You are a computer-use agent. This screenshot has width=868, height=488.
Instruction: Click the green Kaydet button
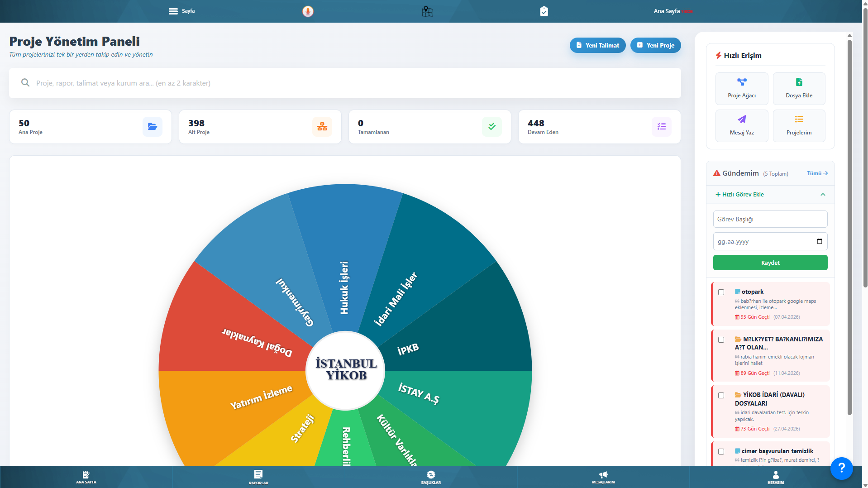click(x=770, y=263)
